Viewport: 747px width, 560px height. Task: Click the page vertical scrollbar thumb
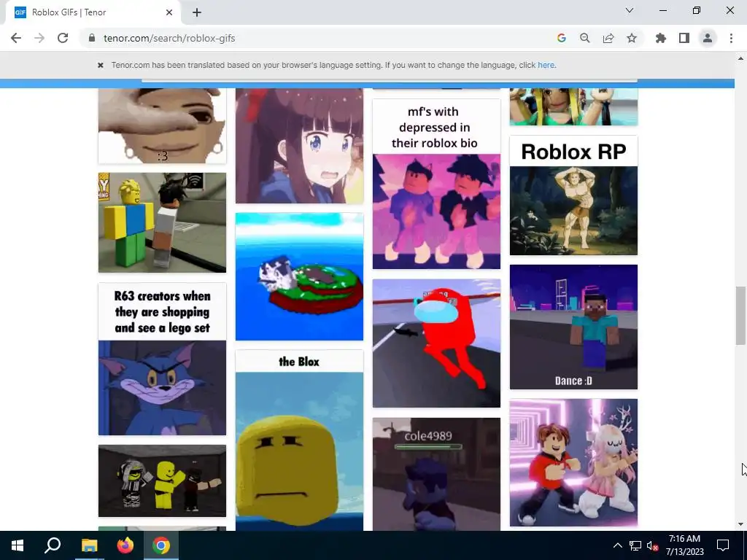tap(740, 315)
